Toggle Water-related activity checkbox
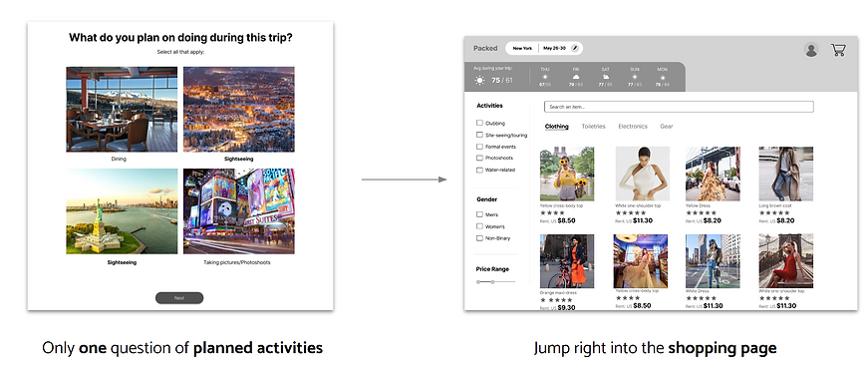 pyautogui.click(x=480, y=171)
